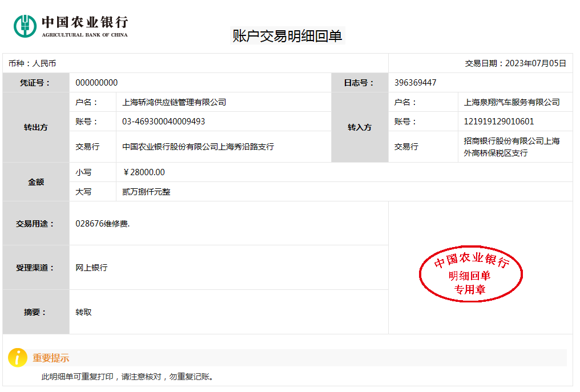This screenshot has width=580, height=392.
Task: Click the 账户交易明细回单 title
Action: (287, 36)
